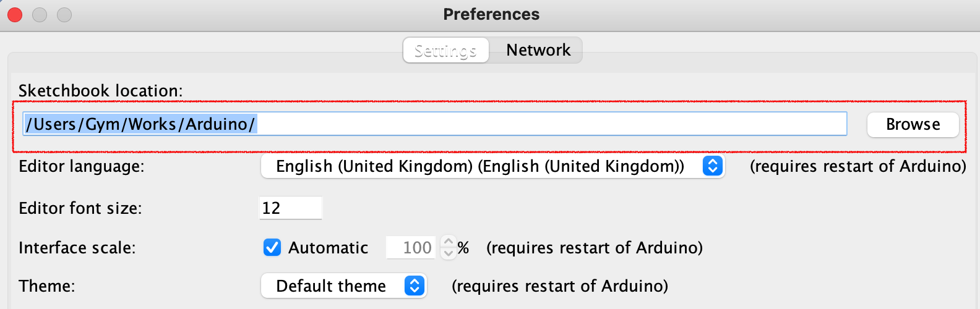The width and height of the screenshot is (980, 309).
Task: Click the interface scale stepper down arrow
Action: coord(449,253)
